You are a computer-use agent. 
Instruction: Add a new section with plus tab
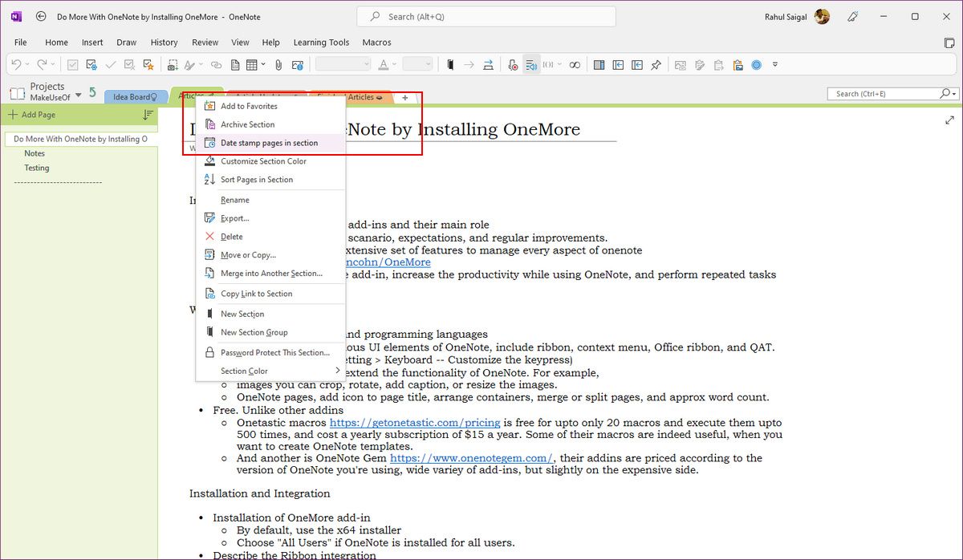click(x=405, y=98)
